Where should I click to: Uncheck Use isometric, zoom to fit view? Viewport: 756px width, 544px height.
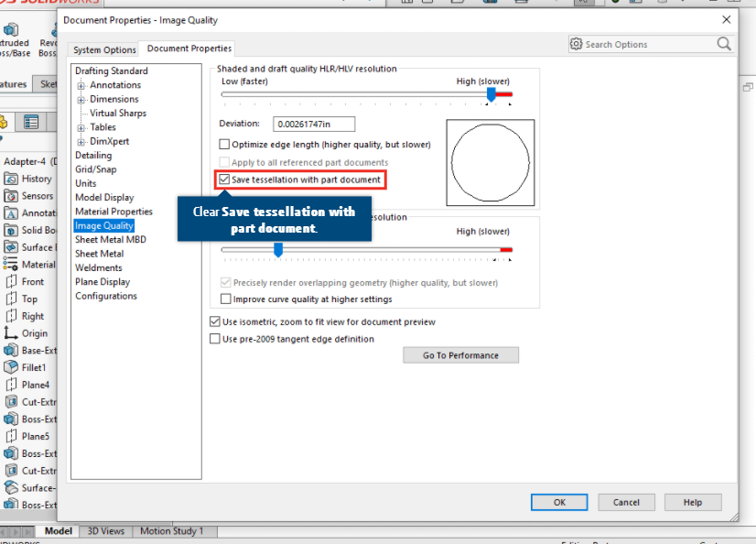point(215,321)
